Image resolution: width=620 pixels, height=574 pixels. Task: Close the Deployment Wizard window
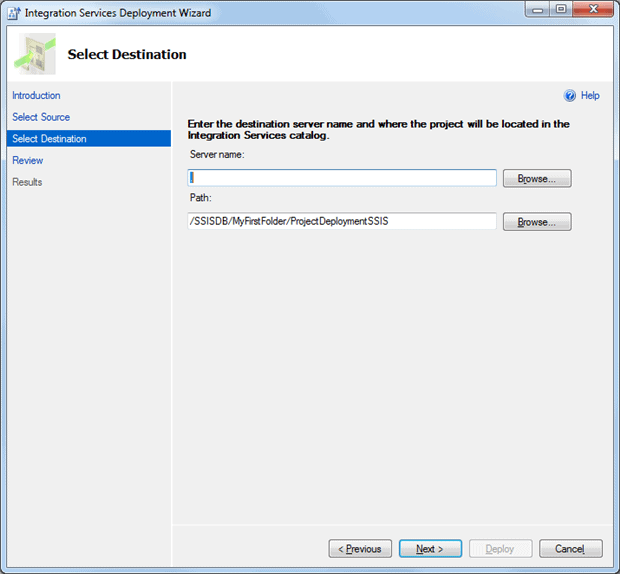tap(593, 9)
